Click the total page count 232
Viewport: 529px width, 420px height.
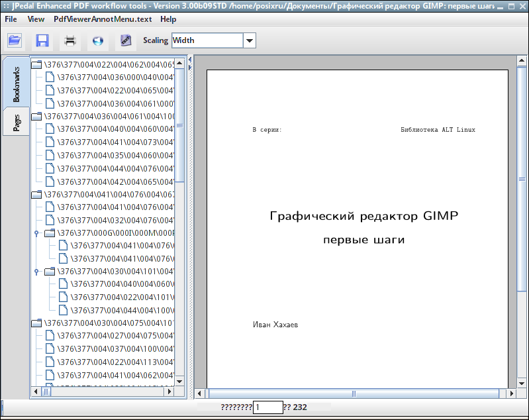pyautogui.click(x=300, y=407)
